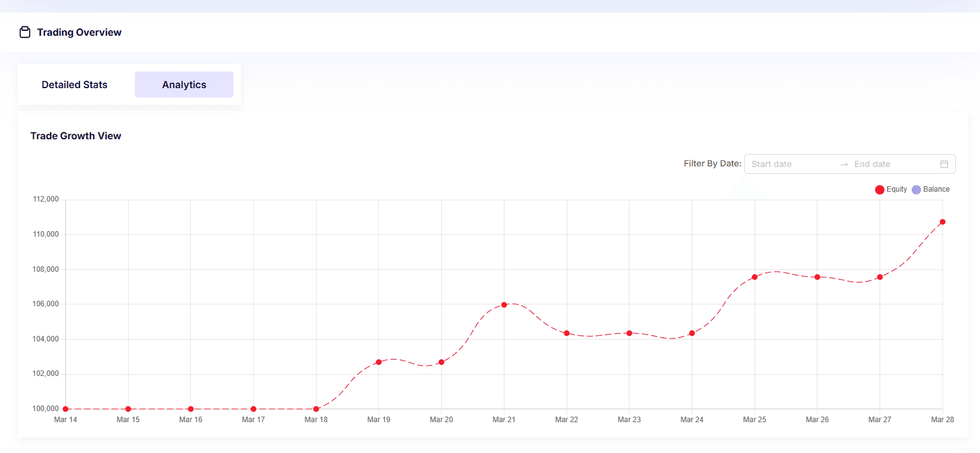Switch to the Detailed Stats tab
The image size is (980, 453).
75,84
